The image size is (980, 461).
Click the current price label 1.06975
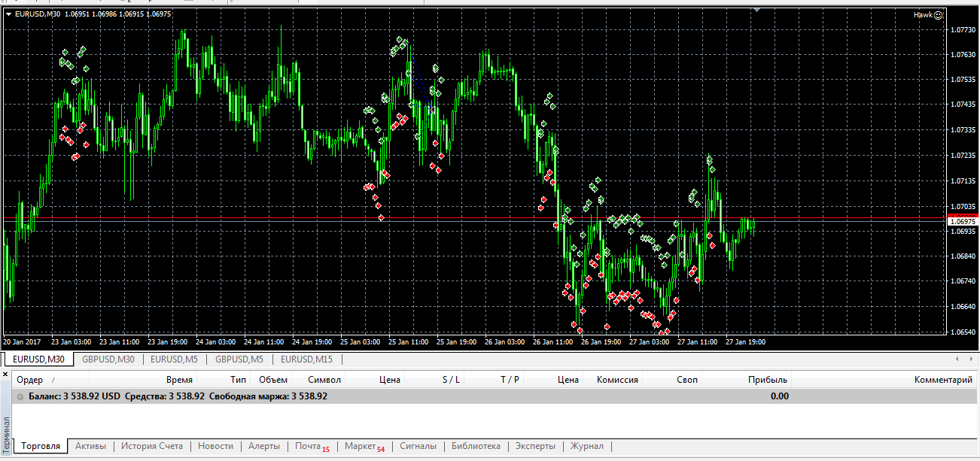click(962, 223)
